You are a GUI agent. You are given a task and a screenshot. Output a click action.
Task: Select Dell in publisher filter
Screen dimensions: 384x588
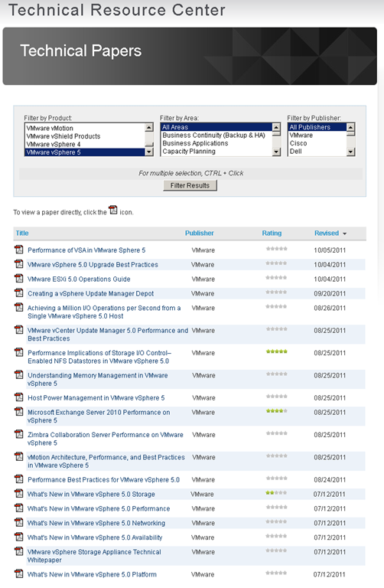[x=317, y=151]
